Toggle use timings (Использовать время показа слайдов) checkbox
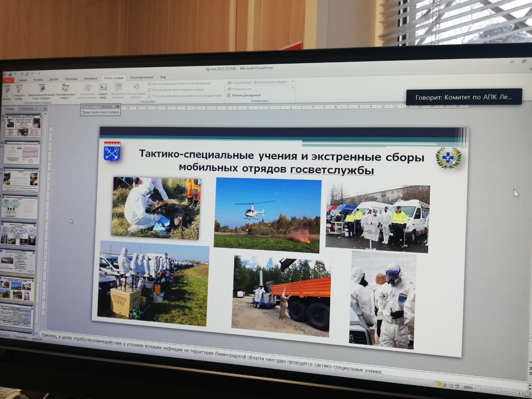 pos(149,90)
